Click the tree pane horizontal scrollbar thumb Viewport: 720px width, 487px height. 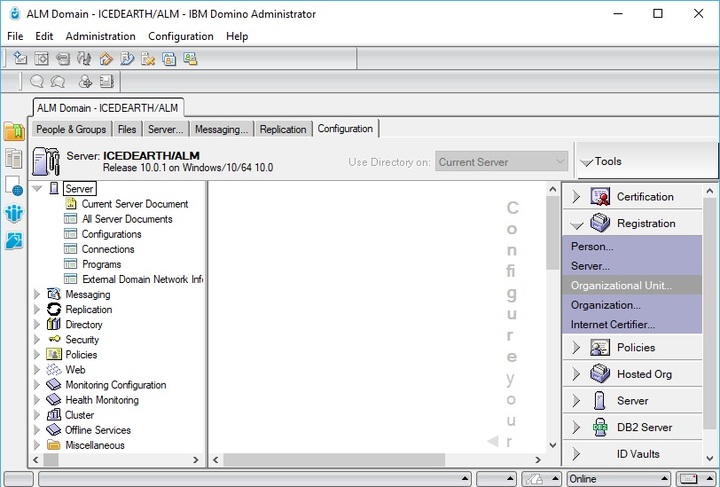[x=51, y=459]
